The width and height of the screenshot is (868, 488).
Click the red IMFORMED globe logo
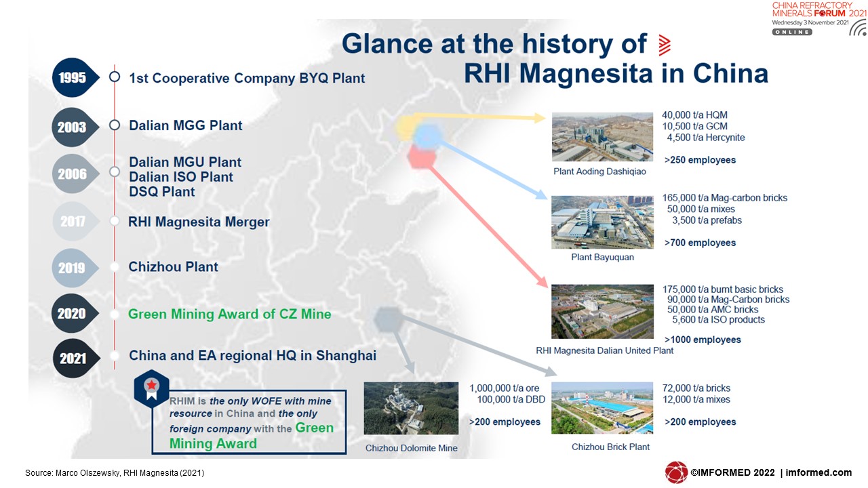pyautogui.click(x=676, y=472)
